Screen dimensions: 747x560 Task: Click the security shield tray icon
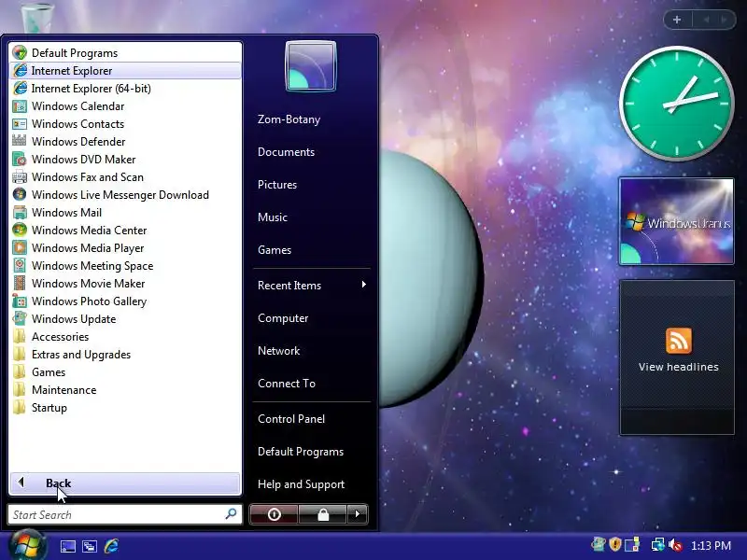coord(615,544)
